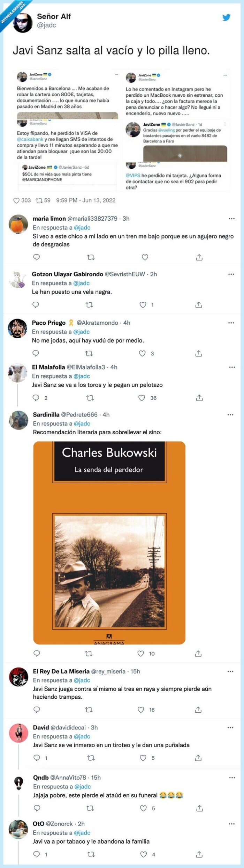This screenshot has height=868, width=244.
Task: Share Sardinilla's book recommendation tweet
Action: click(x=198, y=653)
